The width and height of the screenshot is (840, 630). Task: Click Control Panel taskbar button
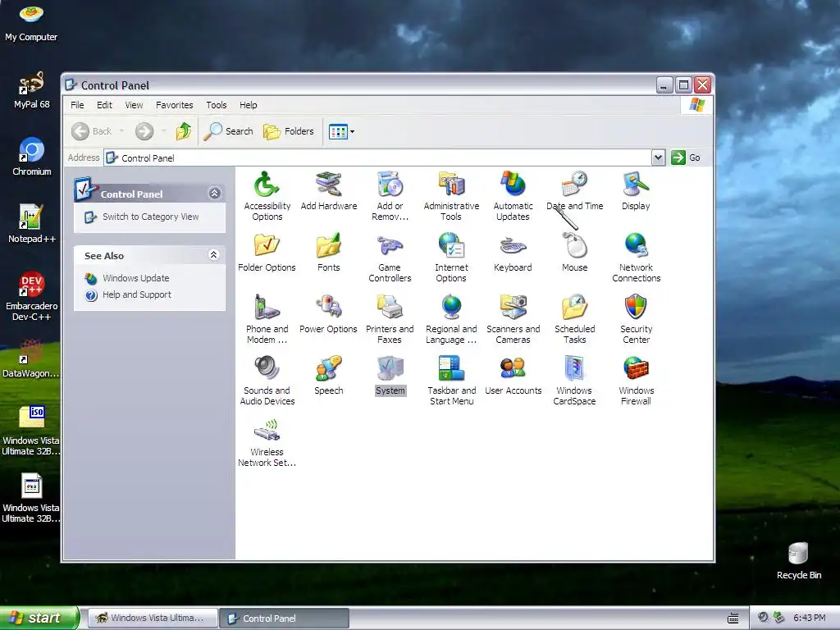(x=285, y=618)
